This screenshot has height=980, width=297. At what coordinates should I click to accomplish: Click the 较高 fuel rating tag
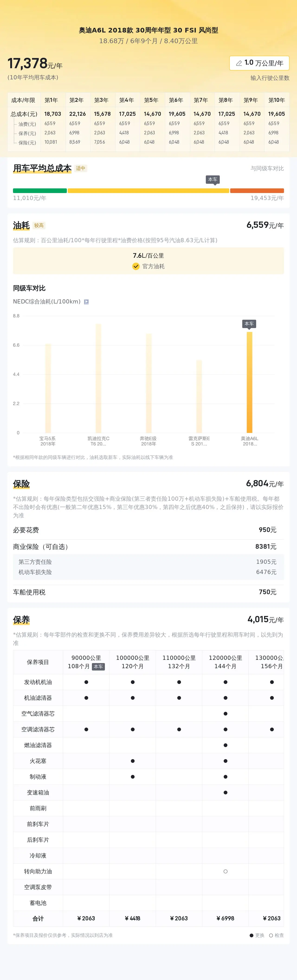click(39, 225)
